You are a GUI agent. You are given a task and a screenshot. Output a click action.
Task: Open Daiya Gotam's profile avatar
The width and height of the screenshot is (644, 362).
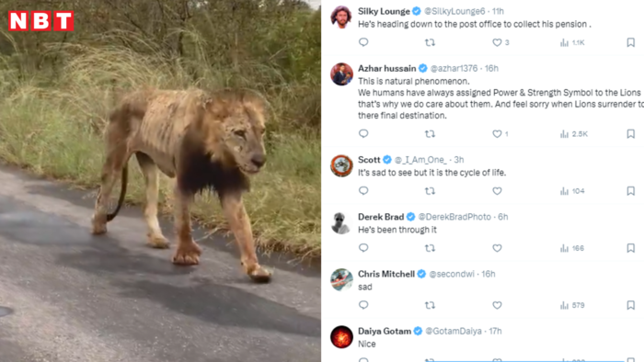[x=341, y=337]
